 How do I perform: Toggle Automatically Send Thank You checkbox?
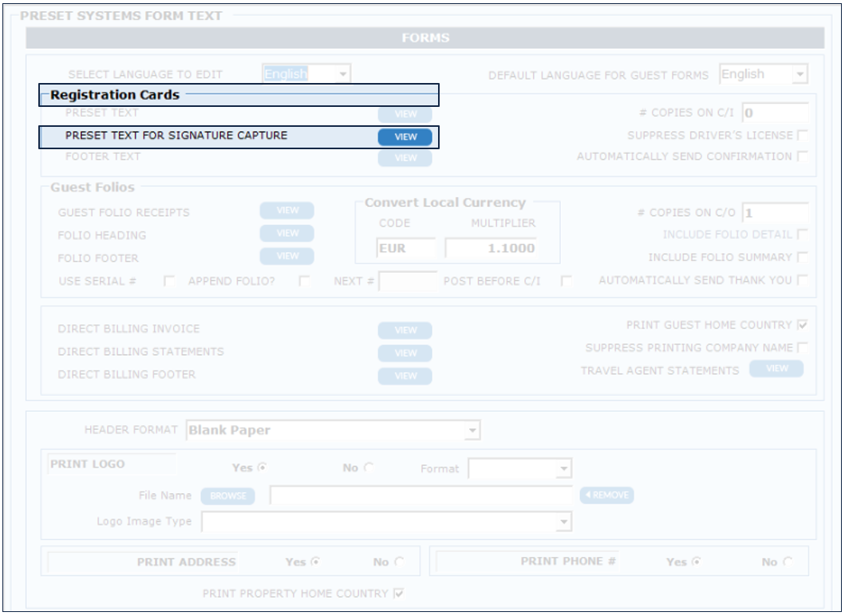coord(802,280)
